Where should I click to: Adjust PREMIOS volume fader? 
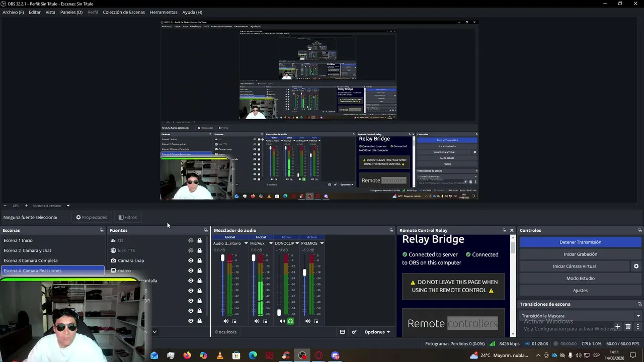[x=304, y=272]
